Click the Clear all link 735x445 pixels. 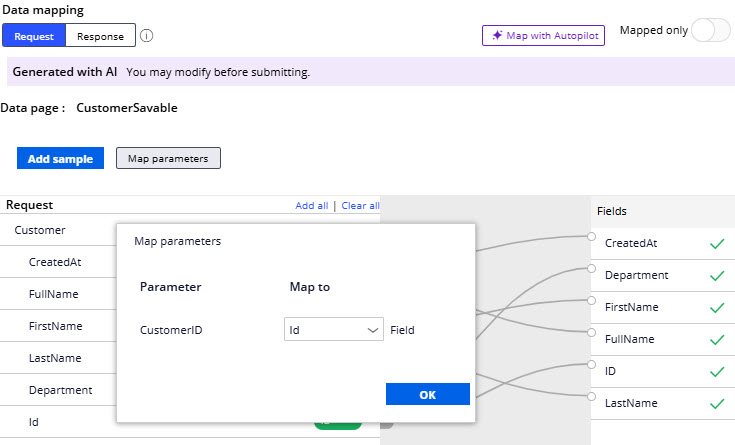coord(360,205)
